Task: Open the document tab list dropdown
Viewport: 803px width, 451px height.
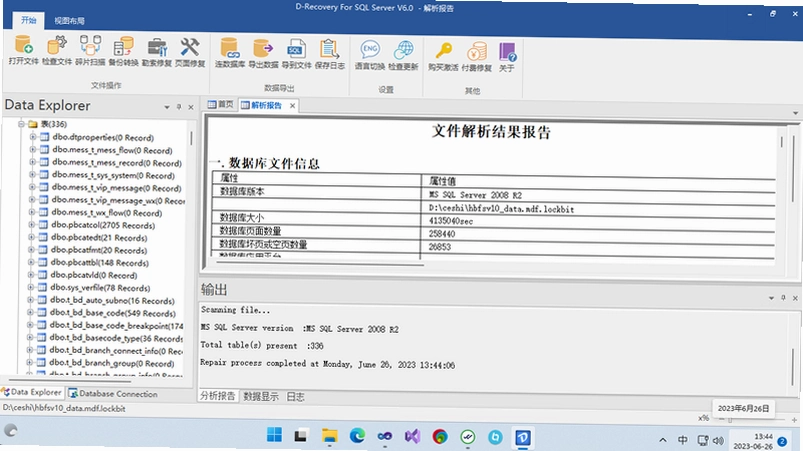Action: click(795, 113)
